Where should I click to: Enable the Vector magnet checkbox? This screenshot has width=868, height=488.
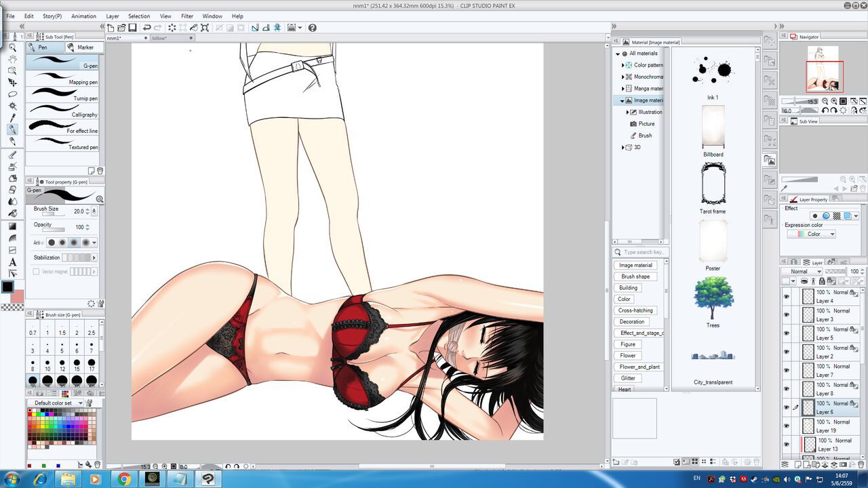point(36,271)
